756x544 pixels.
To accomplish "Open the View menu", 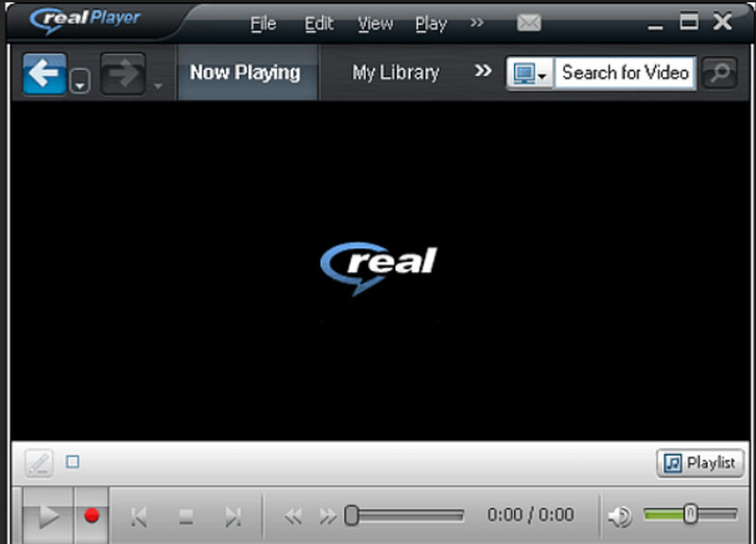I will tap(375, 23).
